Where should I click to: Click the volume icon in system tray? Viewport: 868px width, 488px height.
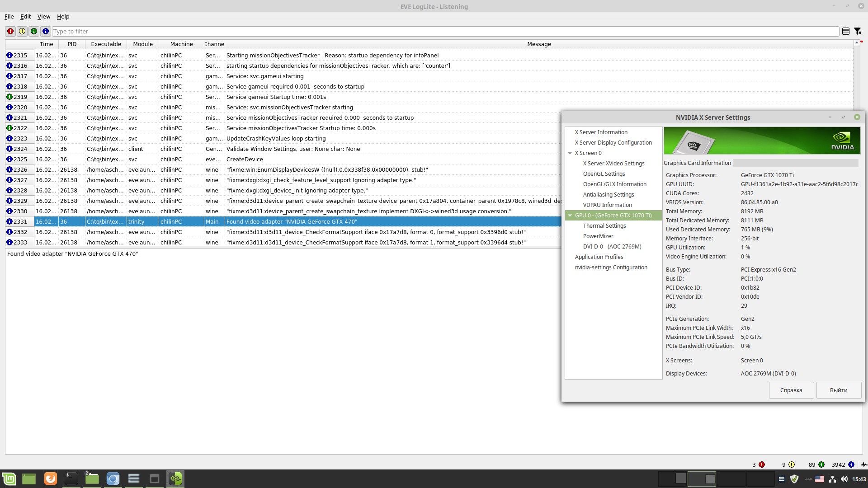point(844,479)
